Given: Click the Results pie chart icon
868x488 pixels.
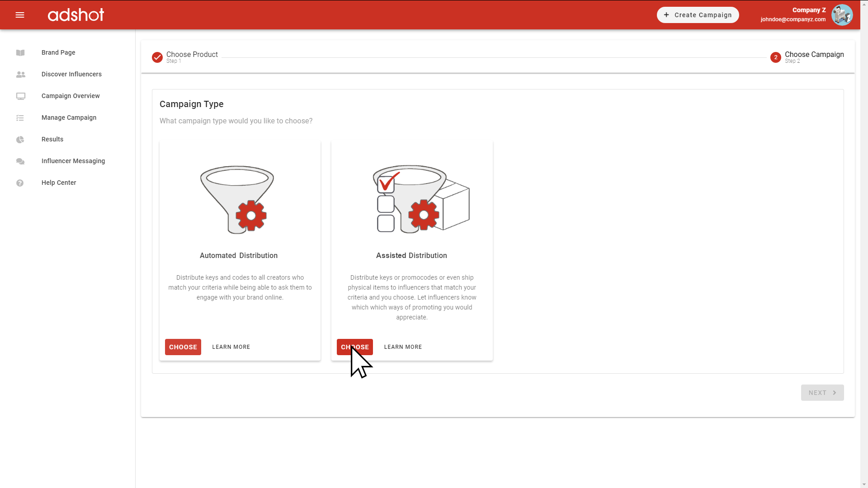Looking at the screenshot, I should coord(20,140).
